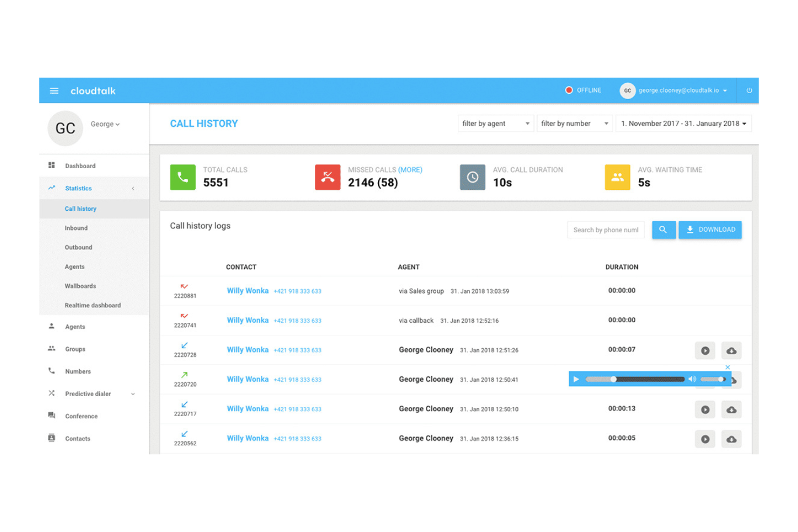Viewport: 798px width, 532px height.
Task: Click the cloud download icon on call 2220717
Action: (x=731, y=410)
